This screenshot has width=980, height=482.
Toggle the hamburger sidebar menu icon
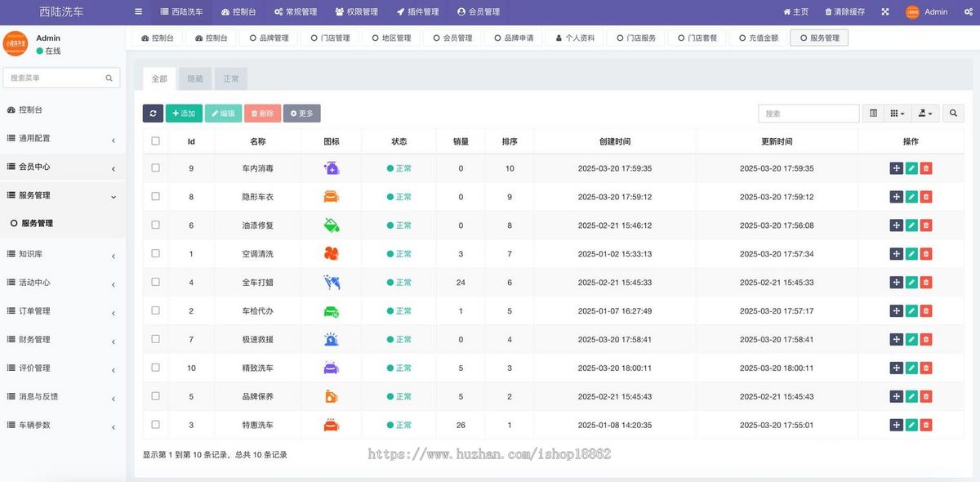(138, 11)
